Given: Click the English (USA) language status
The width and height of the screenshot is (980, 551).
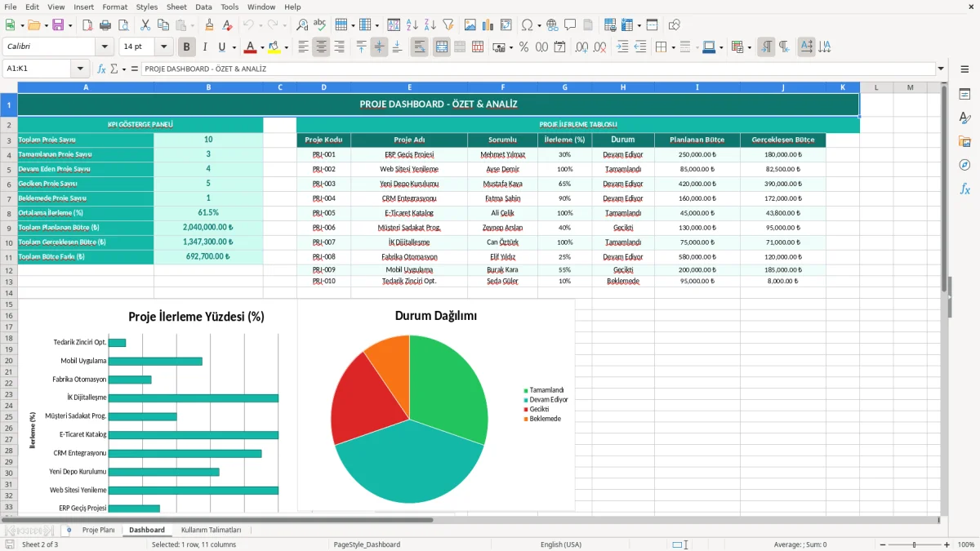Looking at the screenshot, I should pyautogui.click(x=561, y=544).
